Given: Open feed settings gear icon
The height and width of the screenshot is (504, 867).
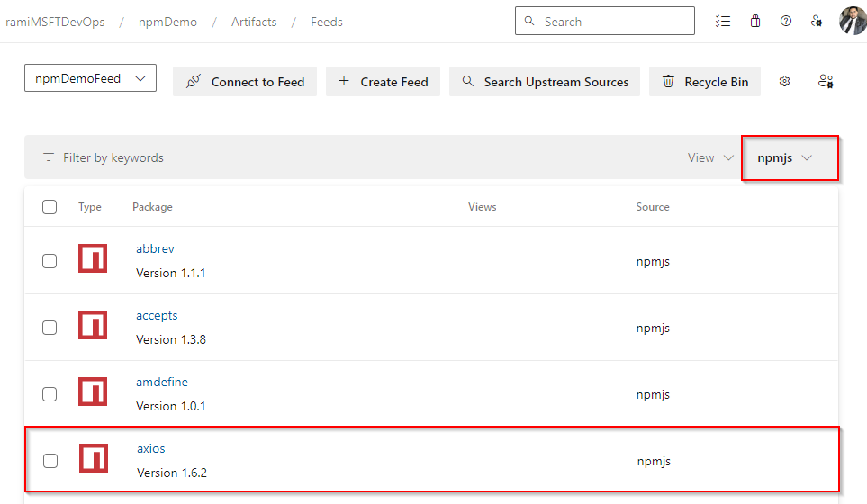Looking at the screenshot, I should click(785, 81).
